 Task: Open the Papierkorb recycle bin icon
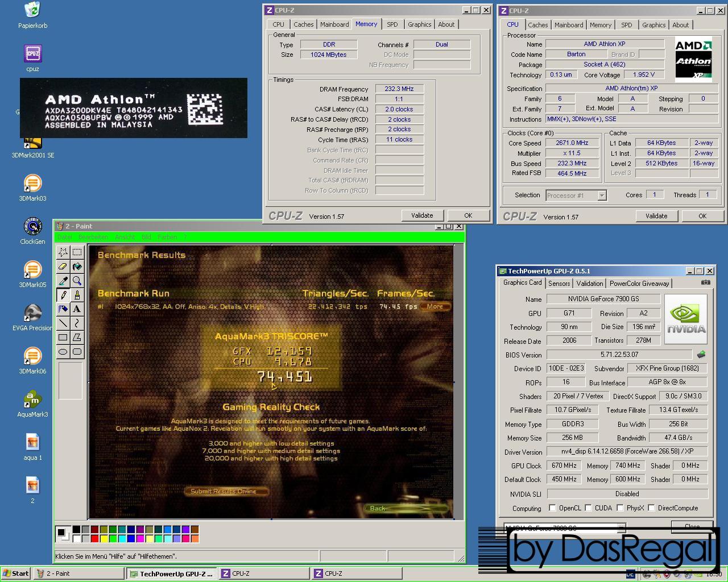(32, 15)
